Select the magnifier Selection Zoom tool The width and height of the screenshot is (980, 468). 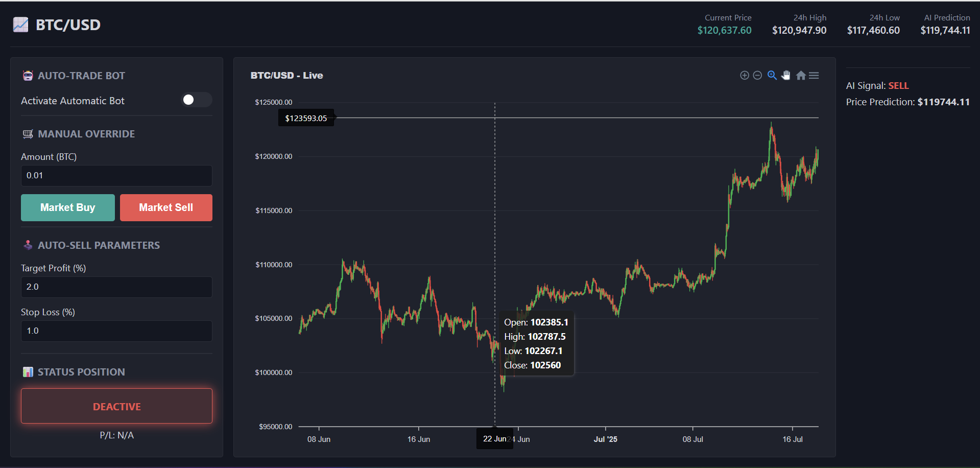tap(772, 76)
